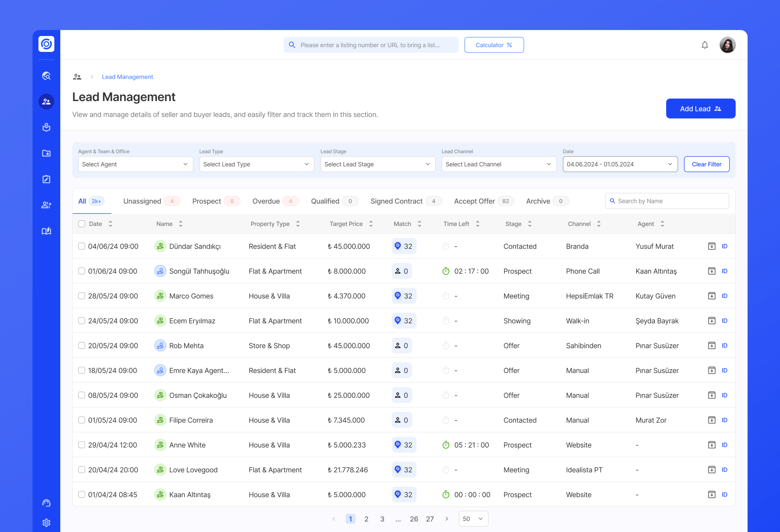780x532 pixels.
Task: Switch to the Overdue tab
Action: [276, 201]
